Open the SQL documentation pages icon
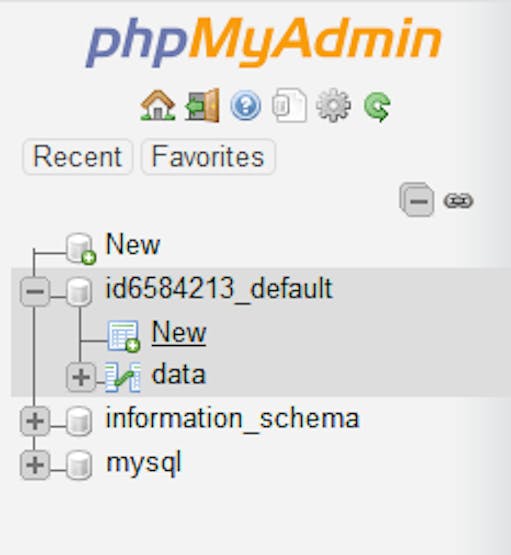Screen dimensions: 511x555 289,105
